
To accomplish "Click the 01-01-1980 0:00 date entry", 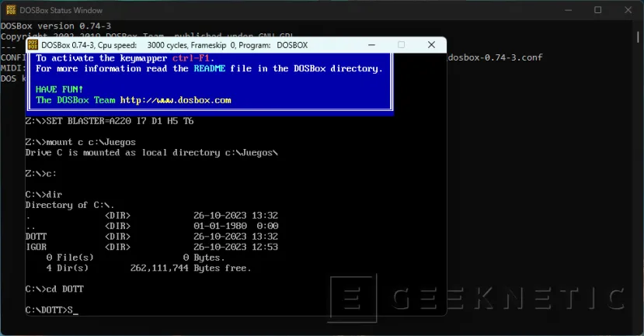I will point(235,226).
